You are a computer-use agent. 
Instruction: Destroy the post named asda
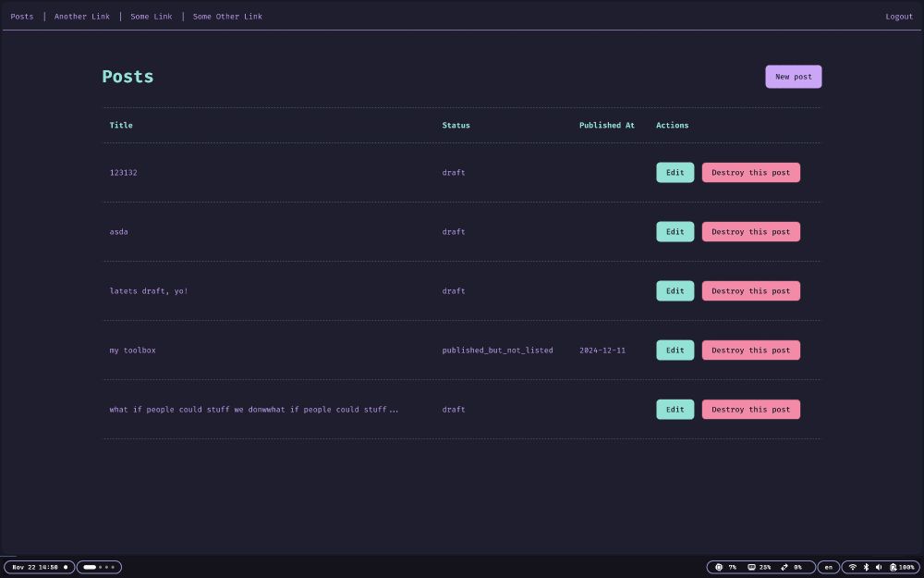pos(750,231)
